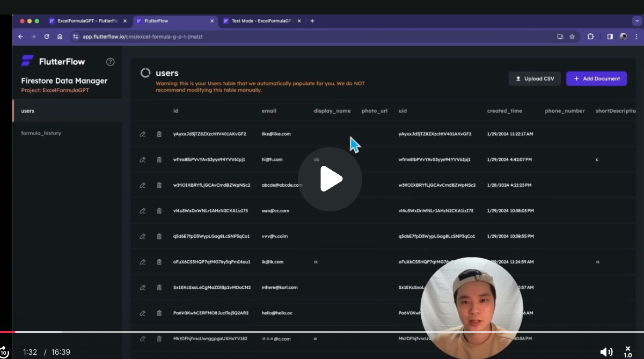Delete the vvv@v.coim user
The image size is (644, 359).
point(159,236)
